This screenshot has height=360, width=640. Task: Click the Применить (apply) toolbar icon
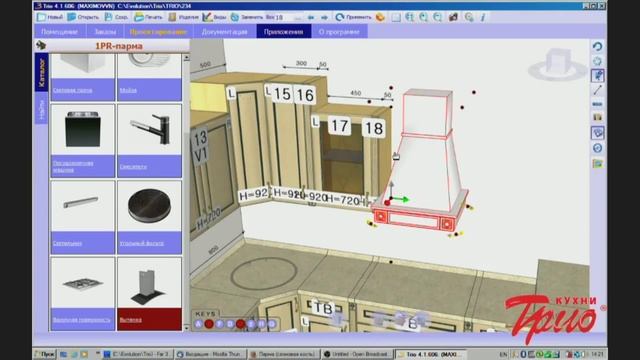tap(340, 17)
